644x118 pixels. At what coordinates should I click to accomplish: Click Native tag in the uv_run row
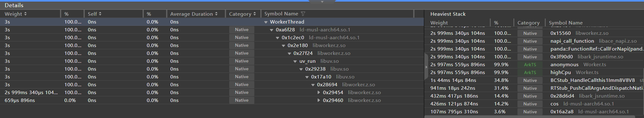[x=241, y=61]
